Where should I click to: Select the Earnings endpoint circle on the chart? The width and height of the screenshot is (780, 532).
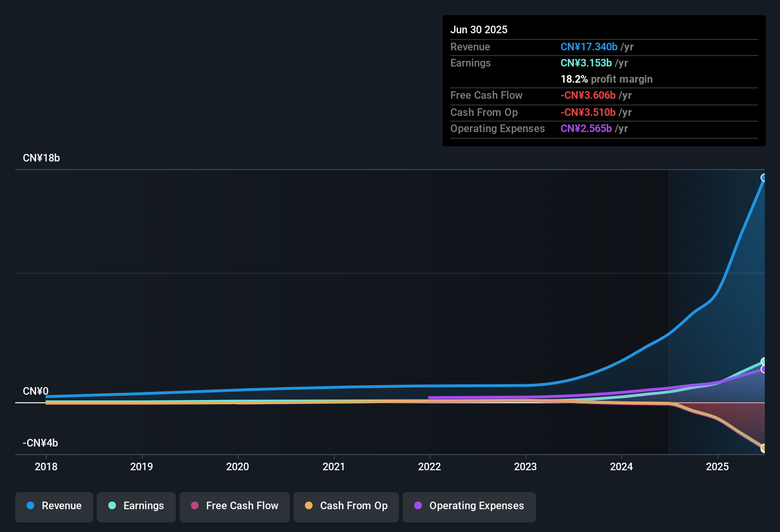[764, 361]
